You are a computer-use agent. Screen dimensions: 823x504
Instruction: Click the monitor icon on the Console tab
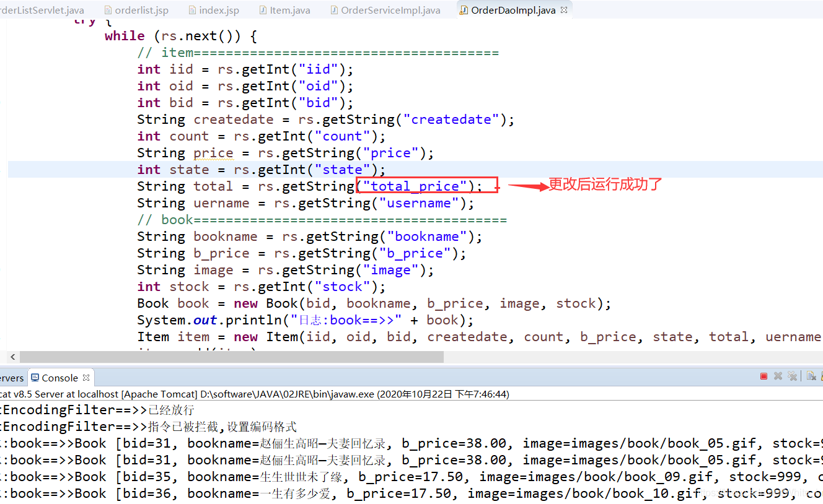pos(36,378)
